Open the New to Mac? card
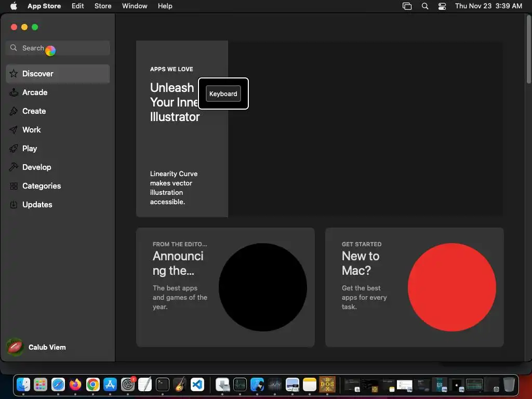 [414, 287]
